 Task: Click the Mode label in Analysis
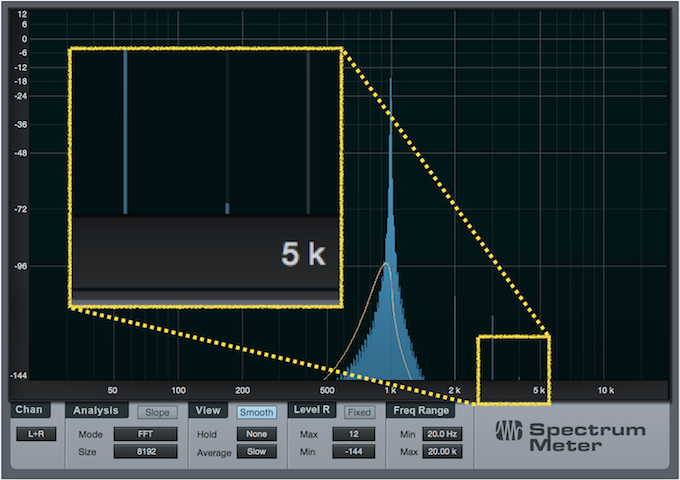[x=90, y=434]
